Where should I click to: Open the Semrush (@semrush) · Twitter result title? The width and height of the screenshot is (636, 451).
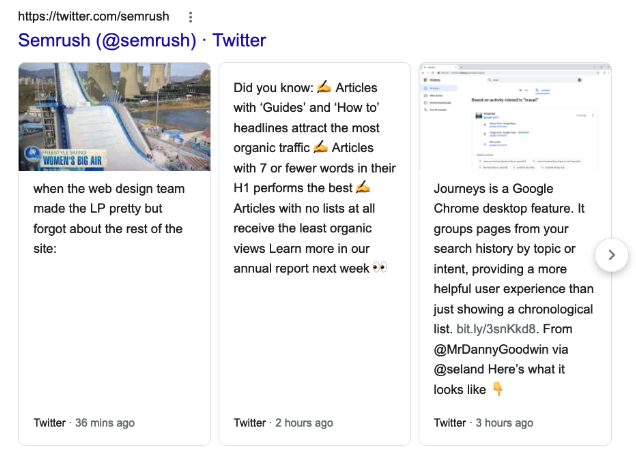tap(142, 40)
